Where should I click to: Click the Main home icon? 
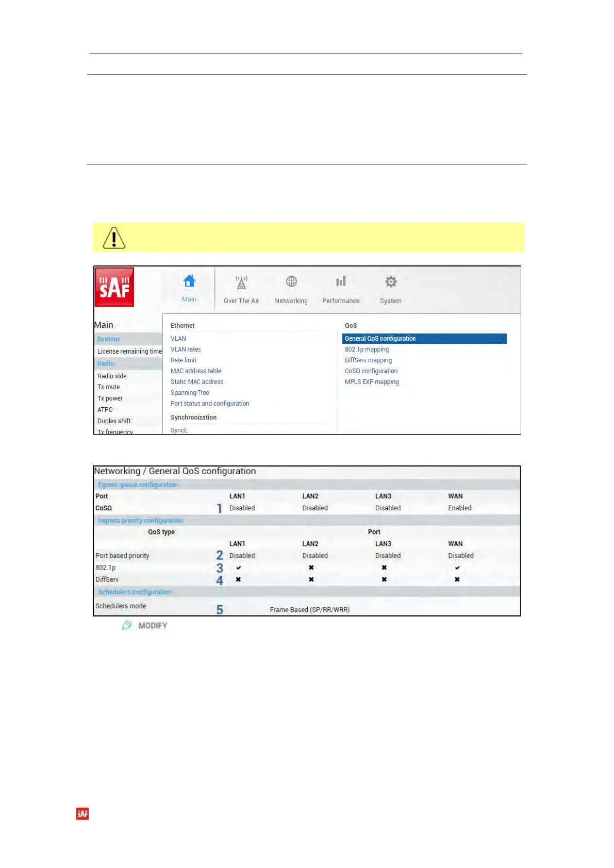pyautogui.click(x=189, y=281)
